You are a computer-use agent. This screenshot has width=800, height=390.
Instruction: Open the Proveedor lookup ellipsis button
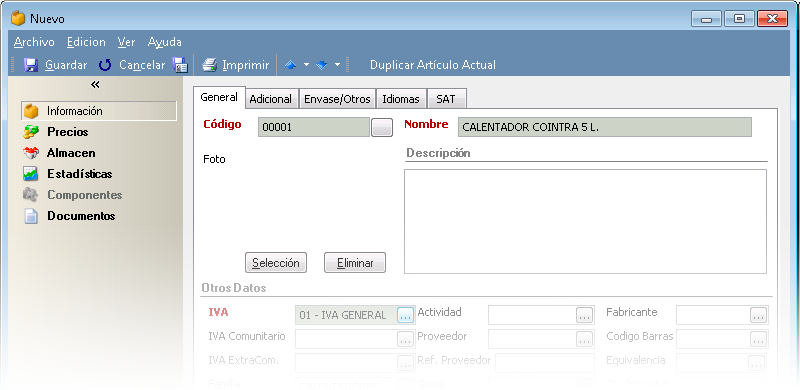point(585,338)
